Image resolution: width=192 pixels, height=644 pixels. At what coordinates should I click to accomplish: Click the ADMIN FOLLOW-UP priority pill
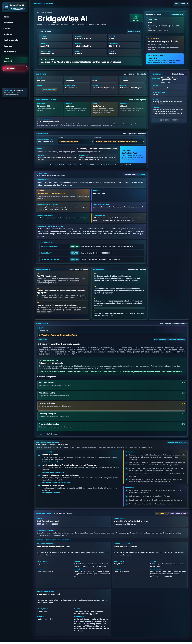click(x=49, y=89)
